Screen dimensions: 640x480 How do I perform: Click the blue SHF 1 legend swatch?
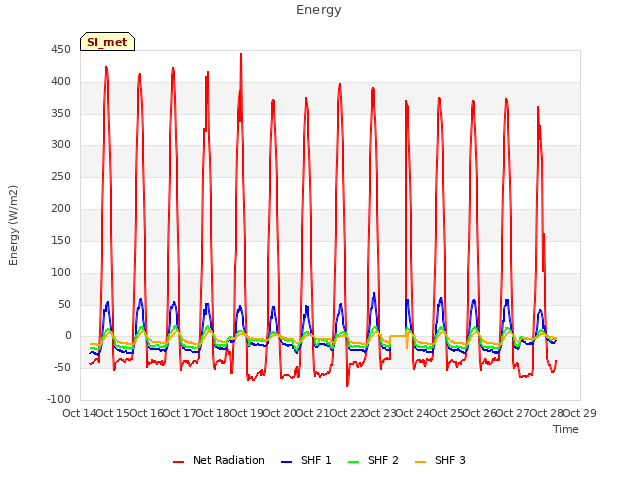[287, 462]
